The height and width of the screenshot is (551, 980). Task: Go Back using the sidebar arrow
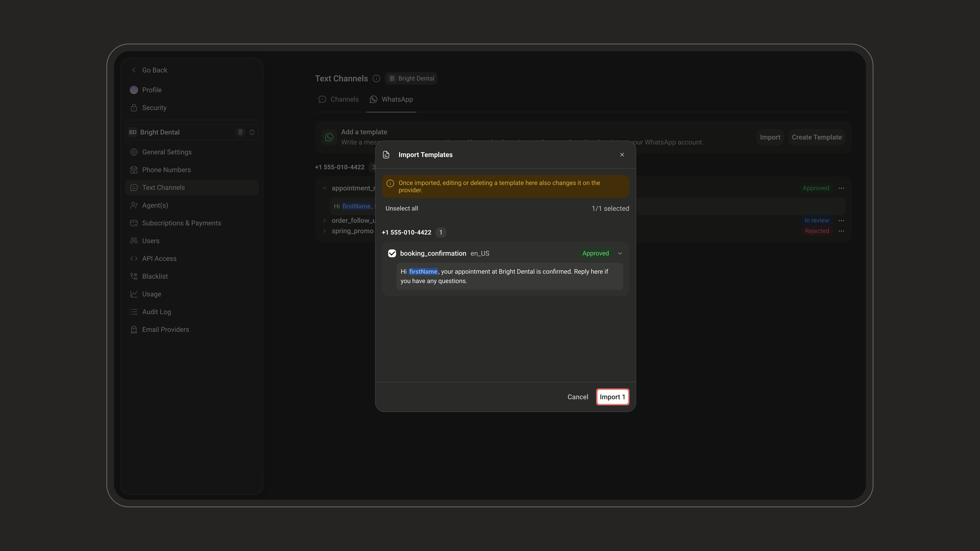134,70
